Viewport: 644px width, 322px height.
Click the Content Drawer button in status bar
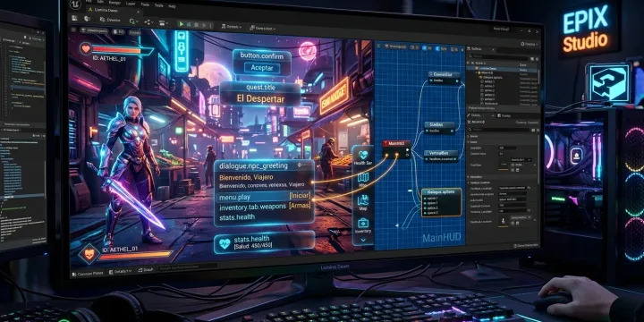[x=88, y=273]
